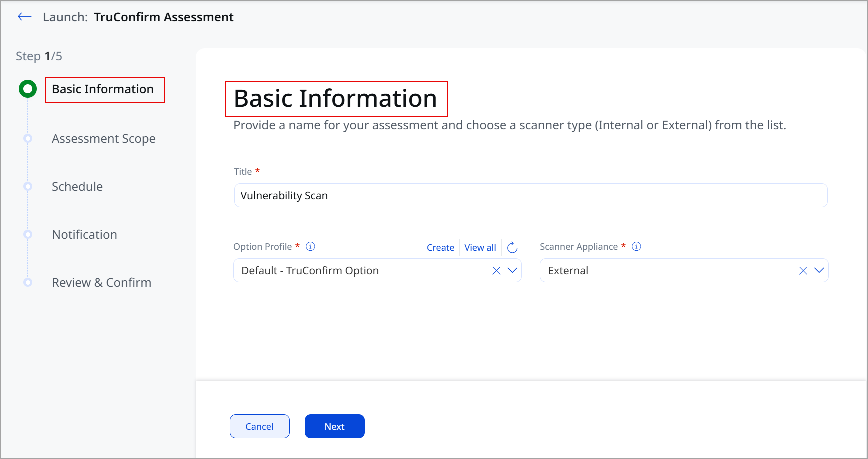The image size is (868, 459).
Task: Click the back arrow next to Launch
Action: (25, 17)
